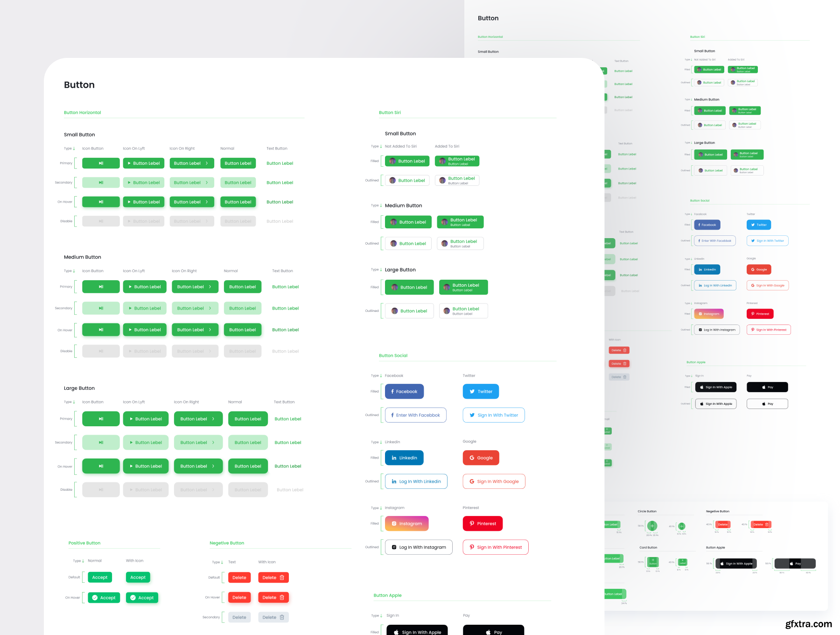Click the primary icon-only play button under Small Button

click(101, 163)
